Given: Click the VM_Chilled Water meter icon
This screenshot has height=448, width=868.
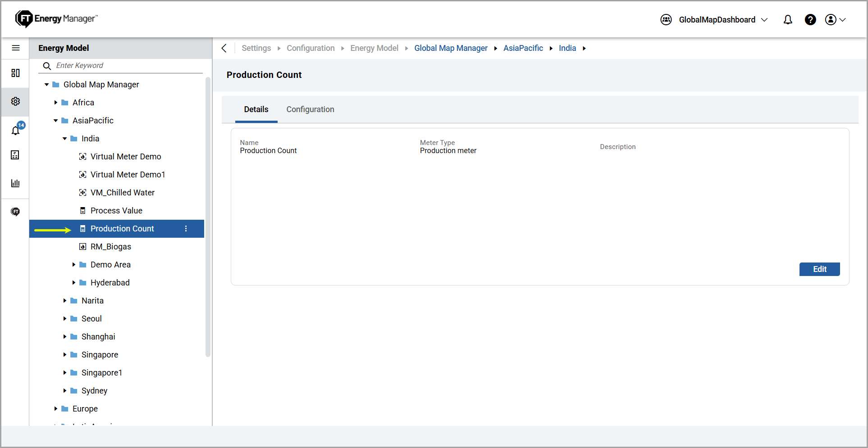Looking at the screenshot, I should coord(83,193).
